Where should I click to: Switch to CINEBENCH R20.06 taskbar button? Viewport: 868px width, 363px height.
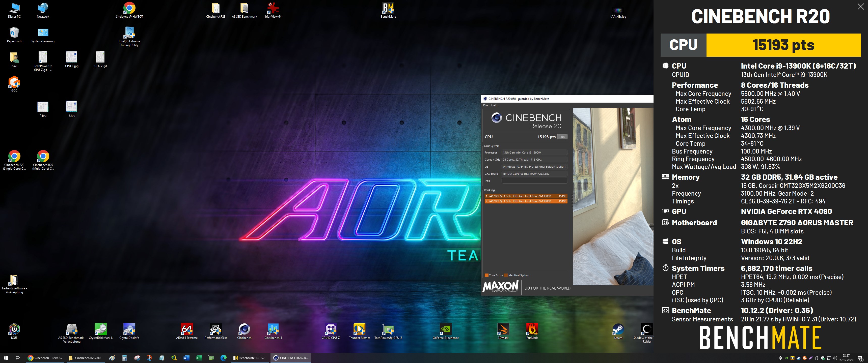click(290, 358)
